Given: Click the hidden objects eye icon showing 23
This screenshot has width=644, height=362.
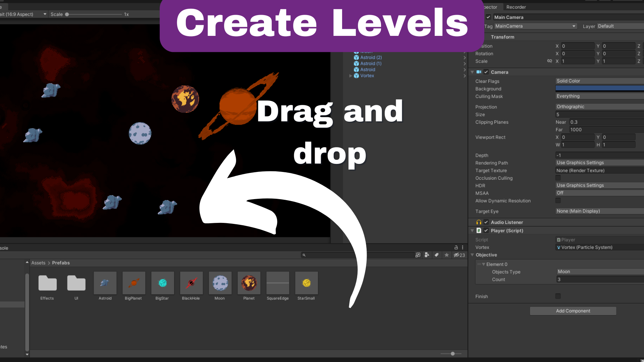Looking at the screenshot, I should click(x=459, y=255).
